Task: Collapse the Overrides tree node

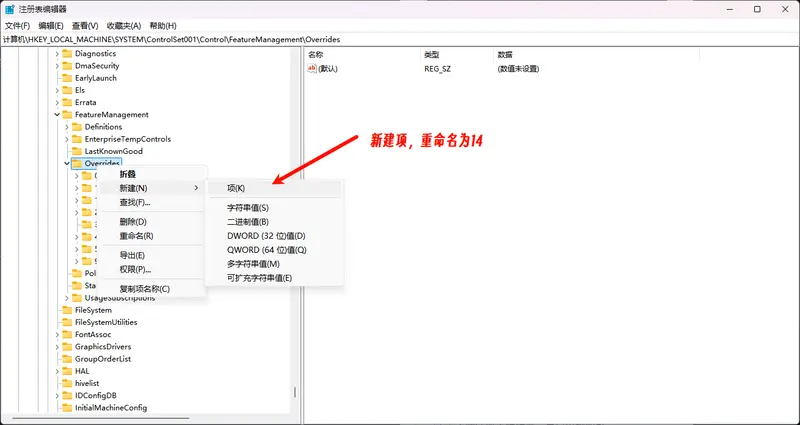Action: [67, 163]
